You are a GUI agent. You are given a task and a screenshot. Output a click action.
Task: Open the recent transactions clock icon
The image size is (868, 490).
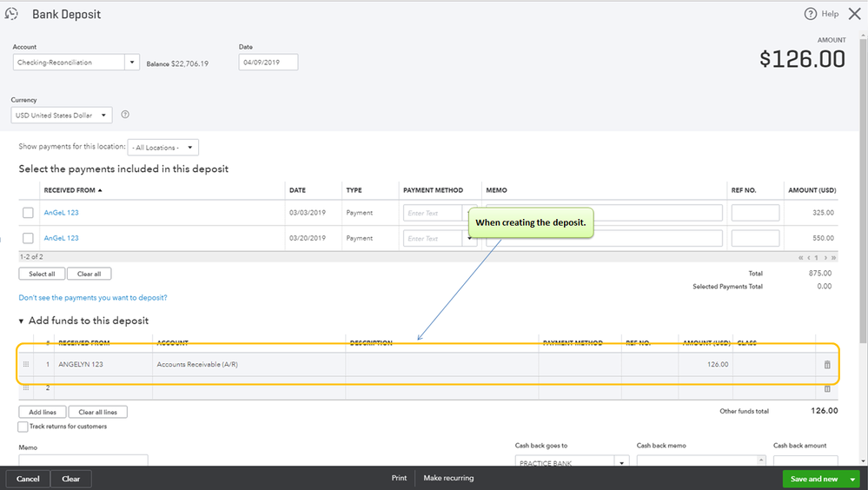(x=11, y=14)
